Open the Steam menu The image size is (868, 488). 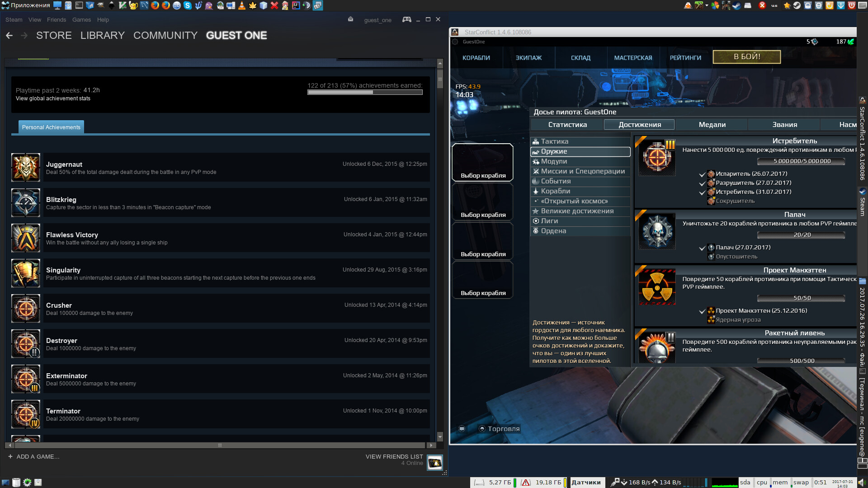14,20
